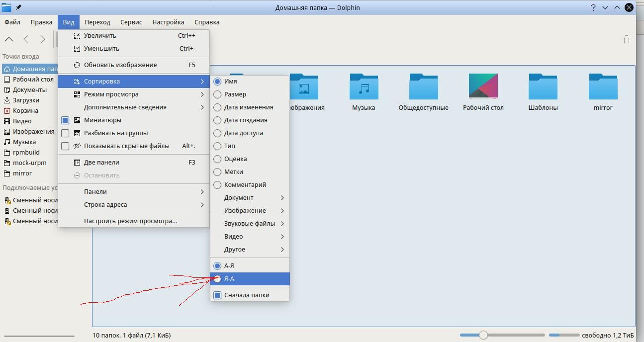This screenshot has height=342, width=644.
Task: Select the Шаблоны folder icon
Action: [x=543, y=87]
